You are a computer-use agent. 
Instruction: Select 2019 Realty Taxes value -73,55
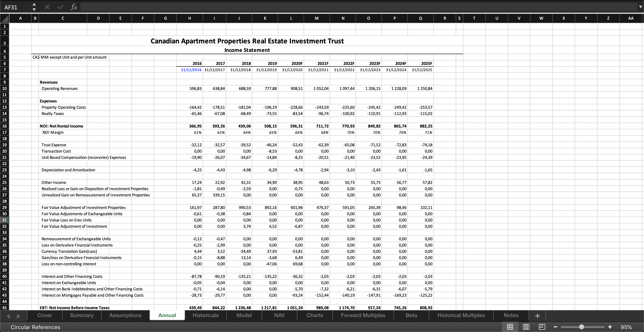coord(265,114)
